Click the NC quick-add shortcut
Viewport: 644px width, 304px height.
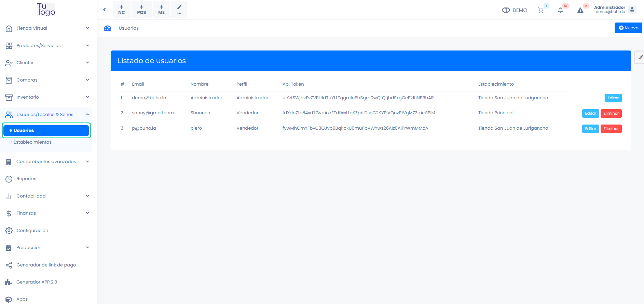[x=122, y=10]
